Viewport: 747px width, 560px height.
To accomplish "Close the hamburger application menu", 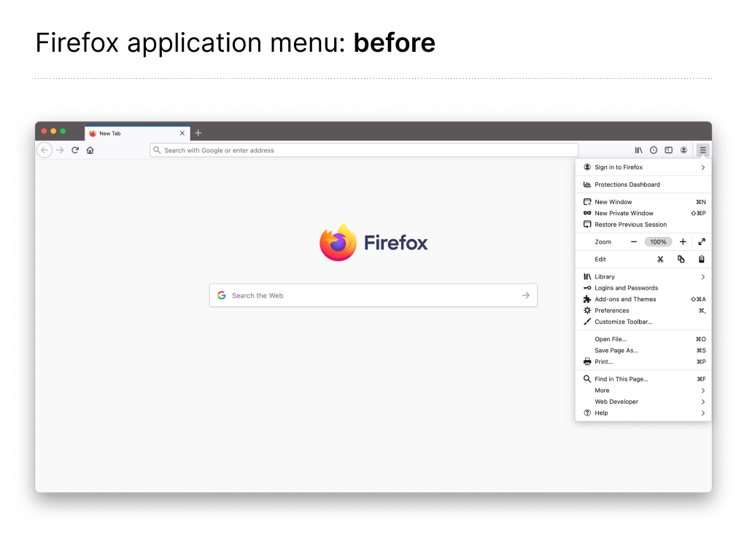I will pos(703,150).
